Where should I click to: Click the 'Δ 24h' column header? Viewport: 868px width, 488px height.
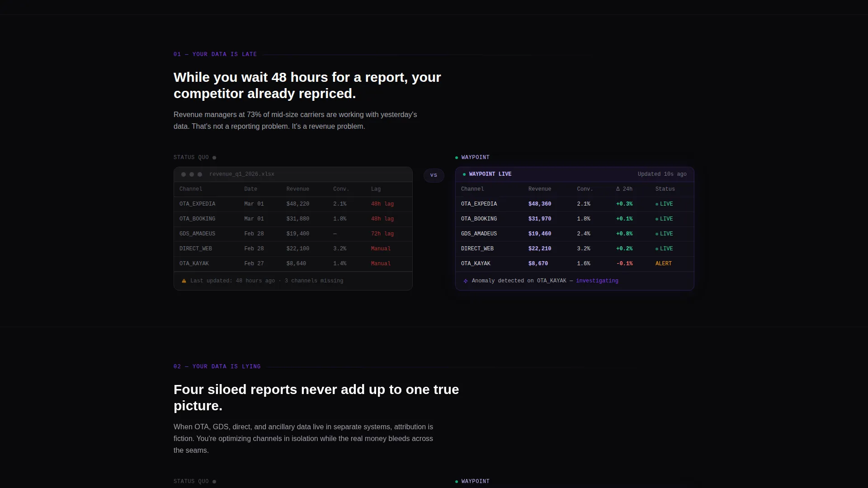[x=624, y=189]
